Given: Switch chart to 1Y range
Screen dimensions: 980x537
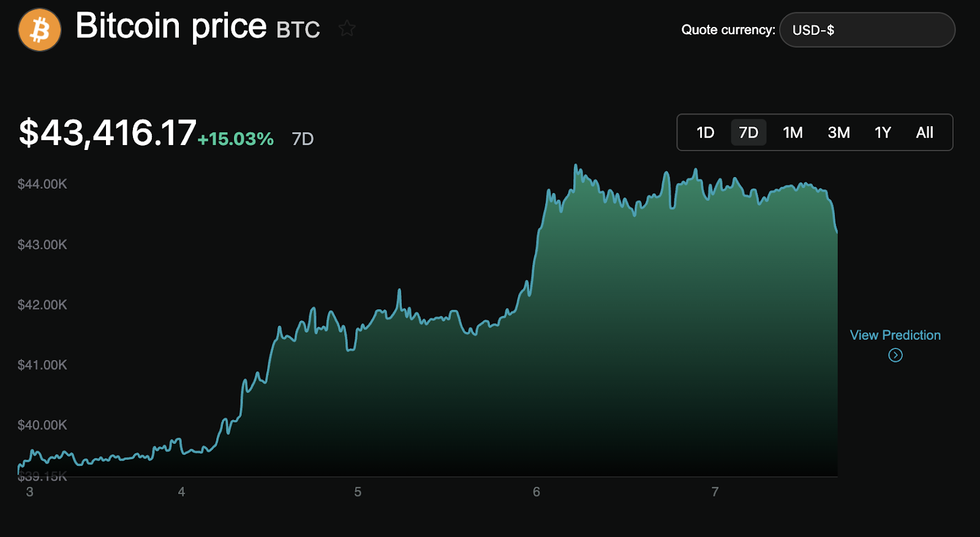Looking at the screenshot, I should (x=883, y=132).
